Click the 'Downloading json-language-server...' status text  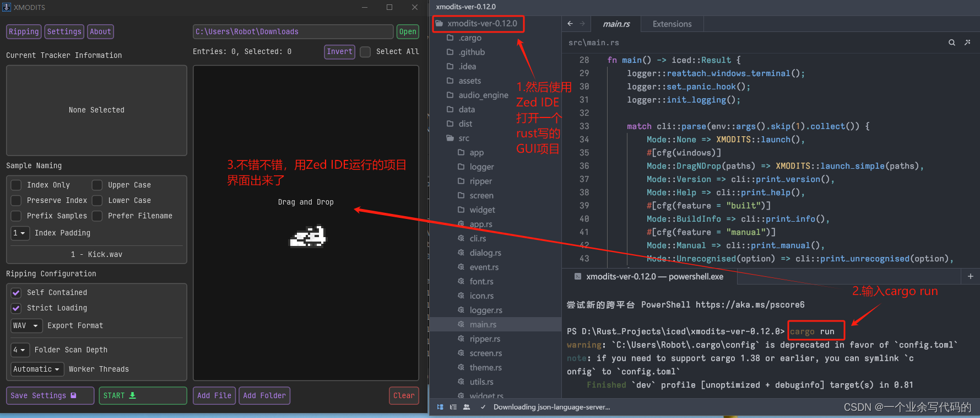(551, 407)
